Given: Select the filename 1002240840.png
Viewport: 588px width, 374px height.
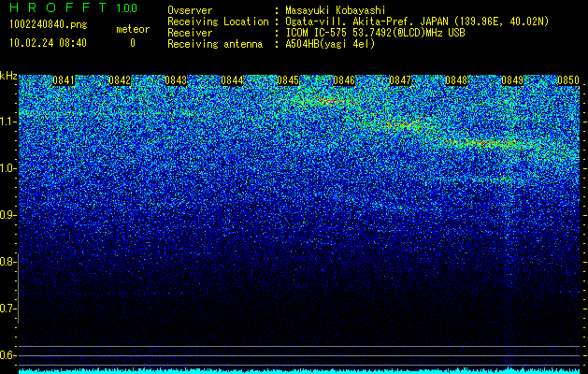Looking at the screenshot, I should coord(49,24).
